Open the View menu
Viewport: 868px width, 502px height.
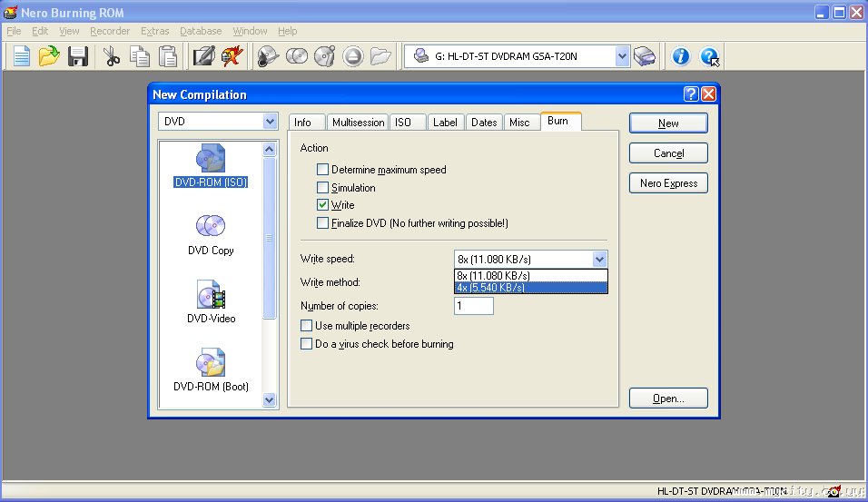coord(69,31)
